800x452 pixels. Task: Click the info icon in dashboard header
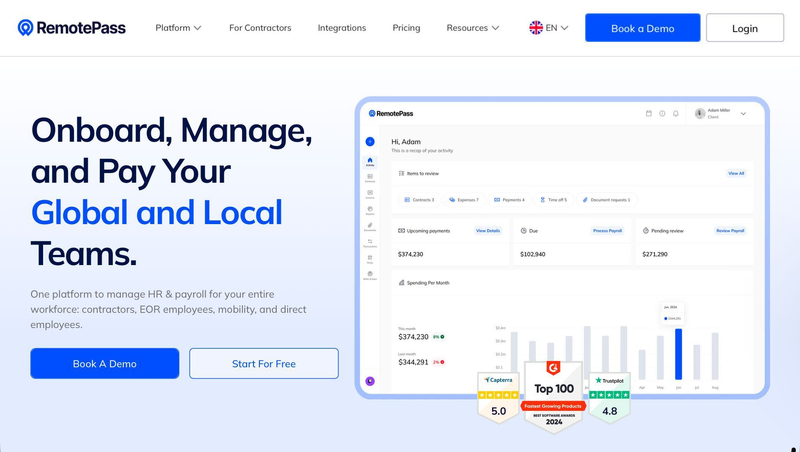tap(662, 113)
